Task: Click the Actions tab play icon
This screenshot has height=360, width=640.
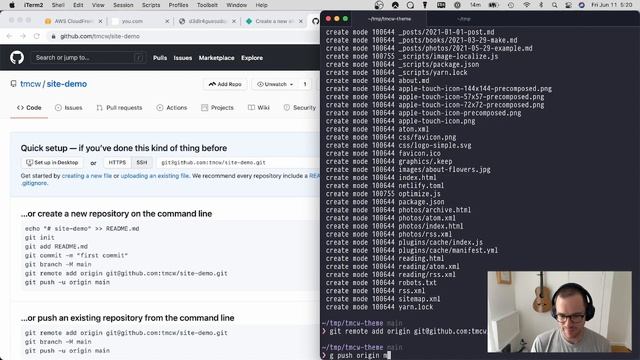Action: coord(160,108)
